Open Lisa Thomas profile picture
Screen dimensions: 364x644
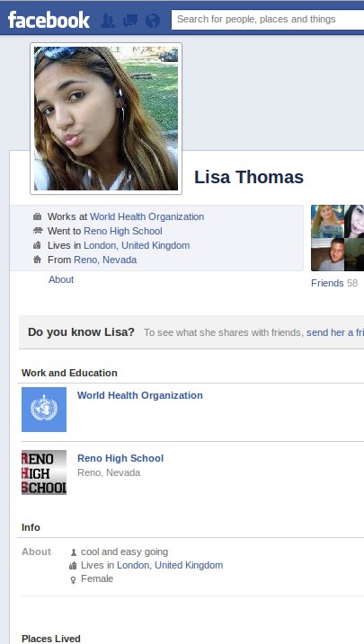(x=106, y=119)
